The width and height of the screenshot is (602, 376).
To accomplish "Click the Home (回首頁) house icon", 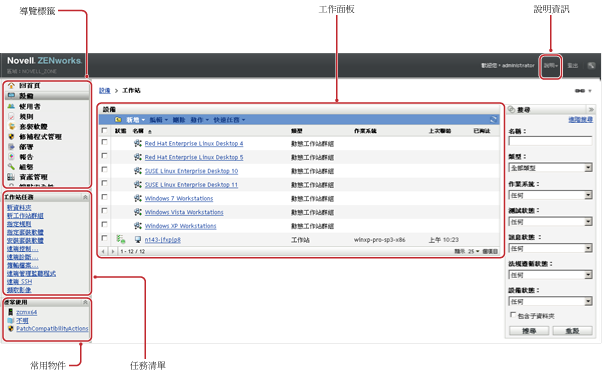I will (12, 86).
